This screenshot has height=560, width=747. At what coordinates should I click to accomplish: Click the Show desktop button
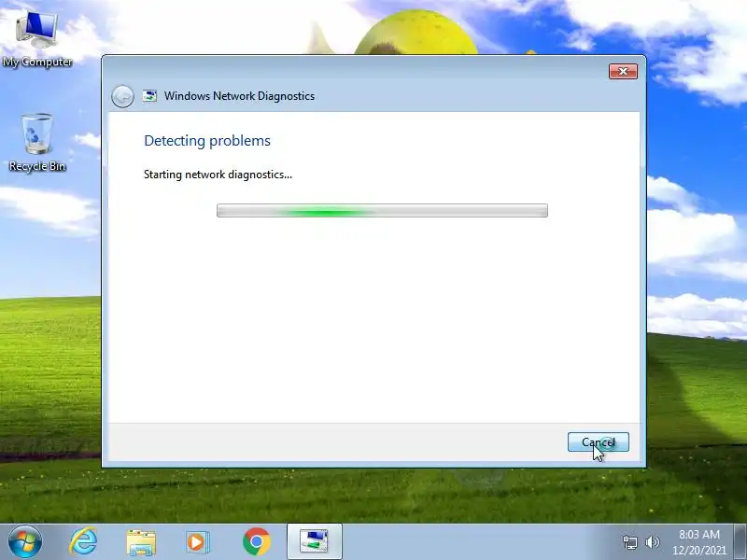tap(740, 542)
